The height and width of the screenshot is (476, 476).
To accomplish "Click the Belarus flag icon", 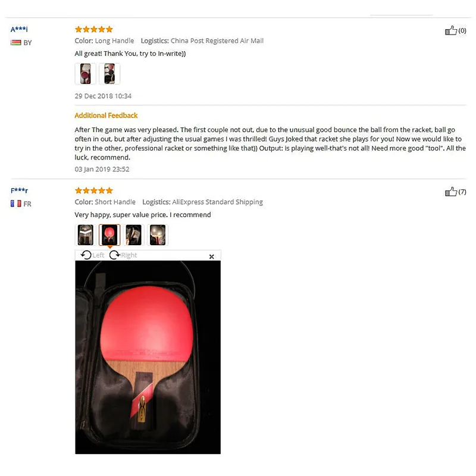I will pyautogui.click(x=16, y=42).
